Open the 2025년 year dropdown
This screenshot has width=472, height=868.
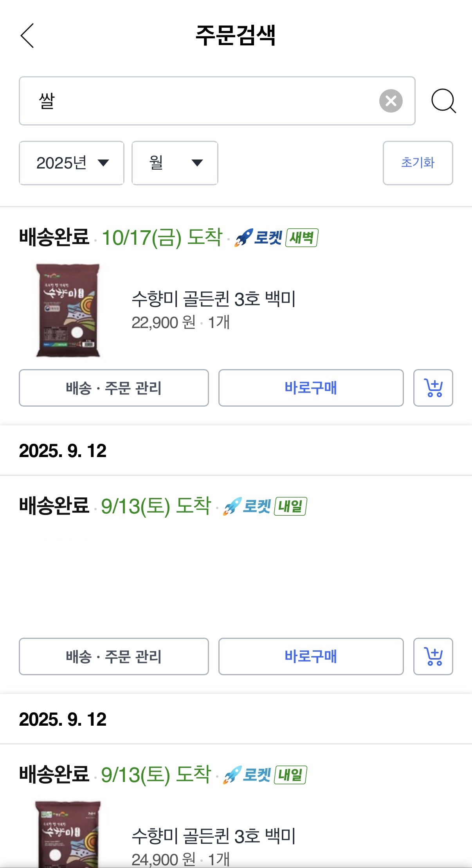click(x=72, y=163)
